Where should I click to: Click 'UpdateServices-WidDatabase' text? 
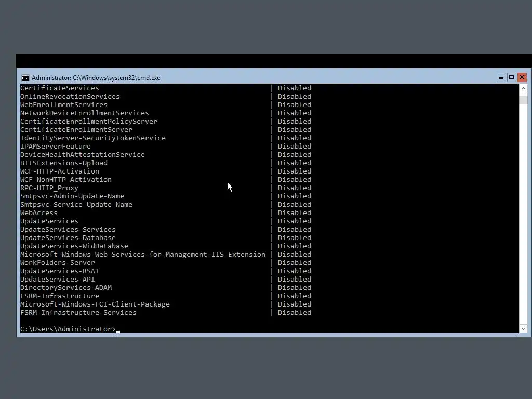coord(74,246)
